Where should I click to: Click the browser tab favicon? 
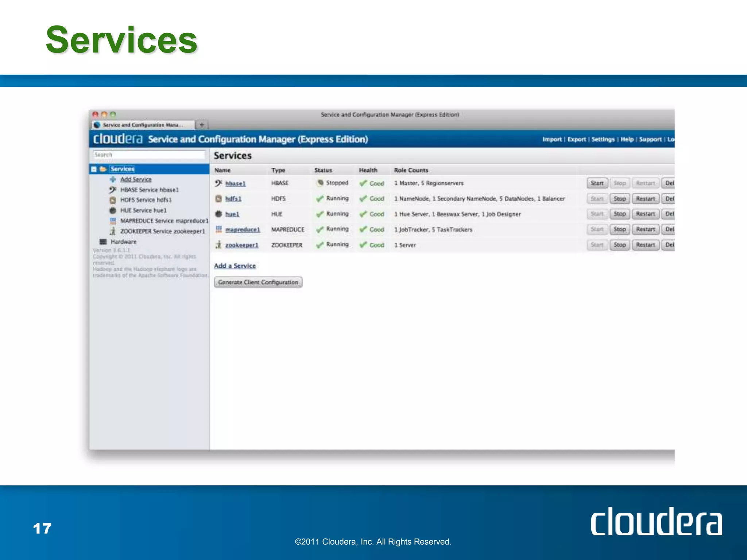coord(97,125)
